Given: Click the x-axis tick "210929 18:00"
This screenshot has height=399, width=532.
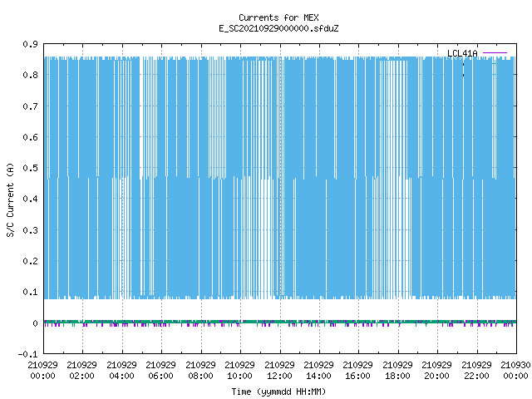Looking at the screenshot, I should 397,371.
